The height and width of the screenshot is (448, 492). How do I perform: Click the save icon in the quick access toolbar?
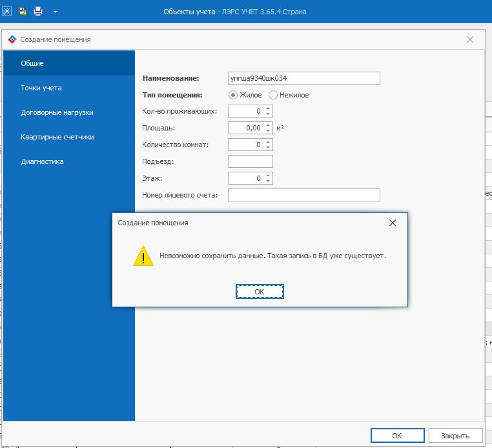[x=23, y=11]
